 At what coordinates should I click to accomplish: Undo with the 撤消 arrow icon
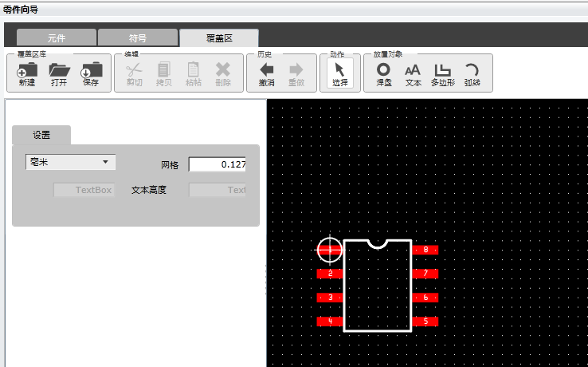click(x=267, y=74)
